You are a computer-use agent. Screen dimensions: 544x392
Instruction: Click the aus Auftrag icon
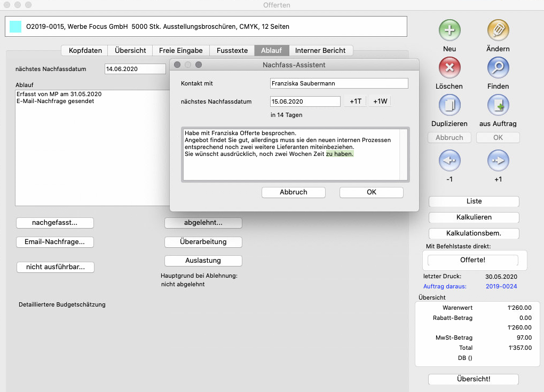coord(498,105)
